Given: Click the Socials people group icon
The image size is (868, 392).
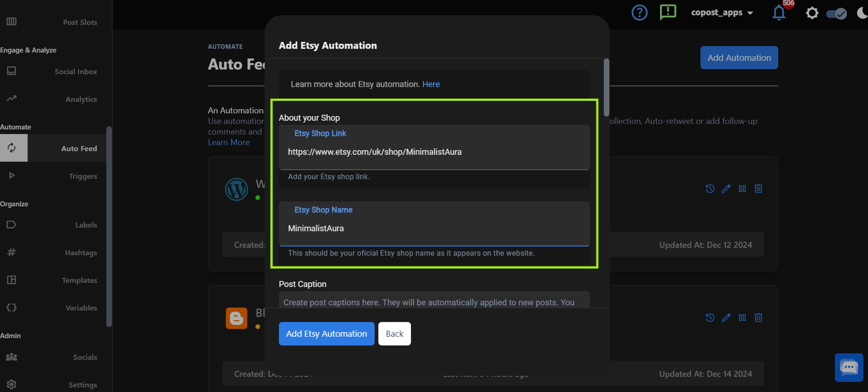Looking at the screenshot, I should 12,357.
